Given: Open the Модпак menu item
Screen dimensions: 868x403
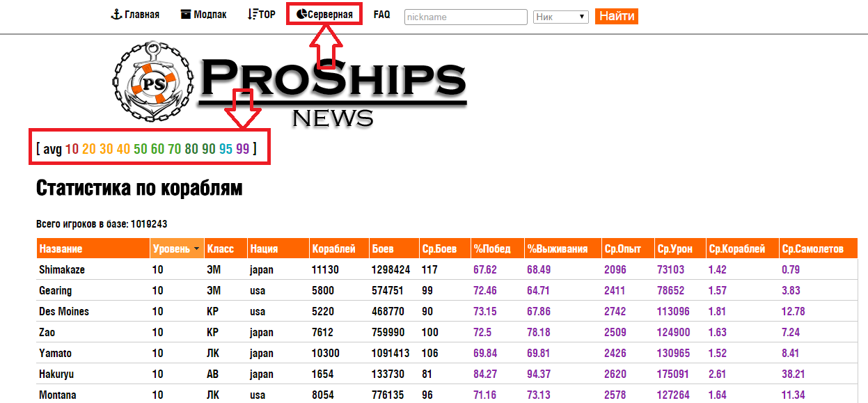Looking at the screenshot, I should point(209,15).
